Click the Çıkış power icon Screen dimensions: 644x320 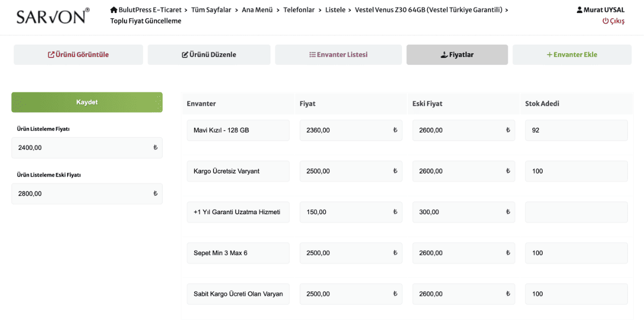tap(605, 21)
